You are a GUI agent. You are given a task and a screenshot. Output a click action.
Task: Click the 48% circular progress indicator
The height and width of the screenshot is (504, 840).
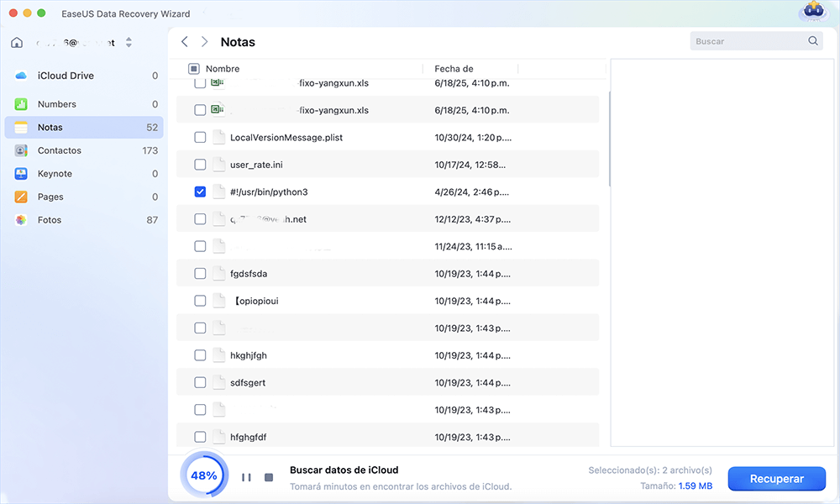click(x=204, y=475)
